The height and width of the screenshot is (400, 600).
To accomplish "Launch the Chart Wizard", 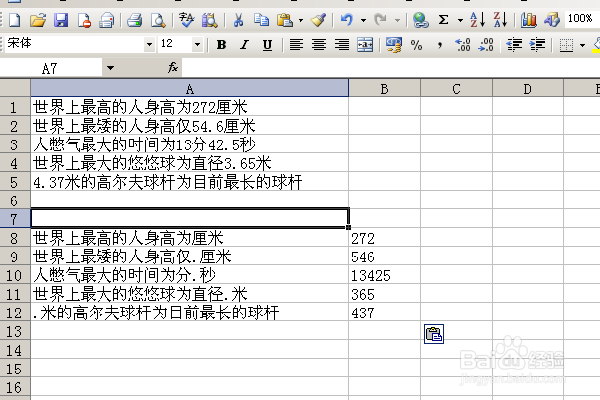I will pyautogui.click(x=528, y=20).
